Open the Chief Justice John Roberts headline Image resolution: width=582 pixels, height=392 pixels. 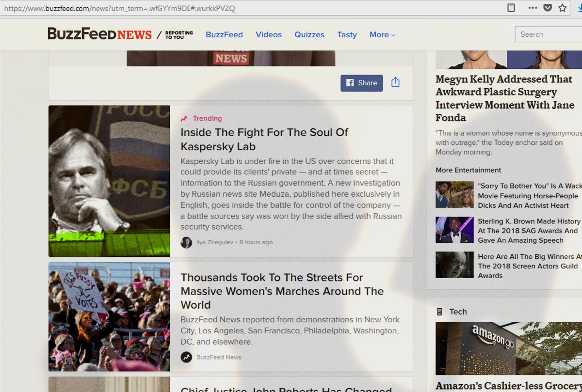coord(286,389)
